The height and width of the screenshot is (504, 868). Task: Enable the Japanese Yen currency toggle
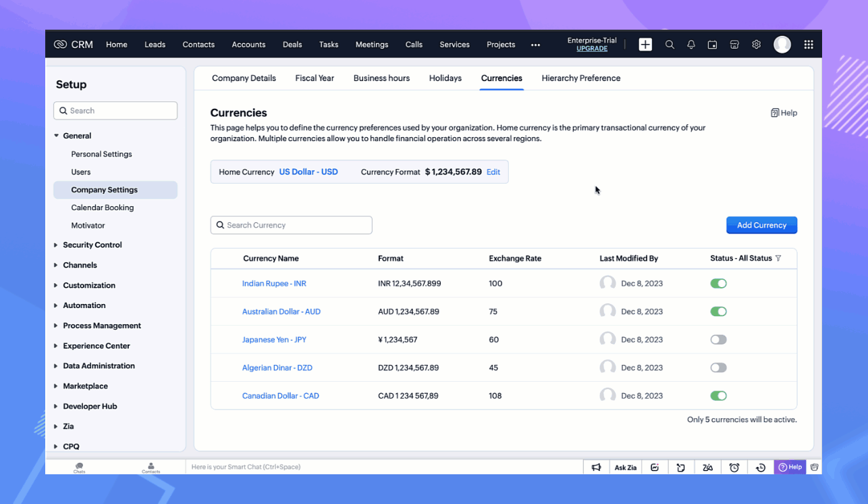[718, 340]
